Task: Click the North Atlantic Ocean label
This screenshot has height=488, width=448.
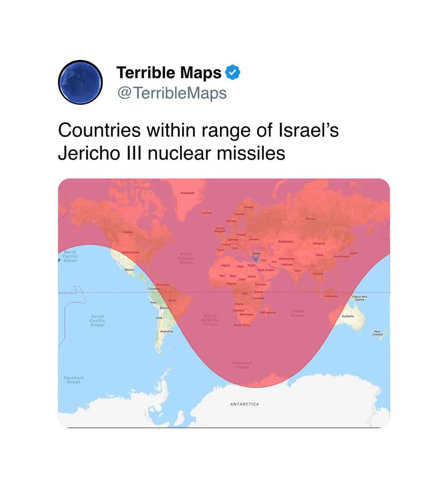Action: (186, 258)
